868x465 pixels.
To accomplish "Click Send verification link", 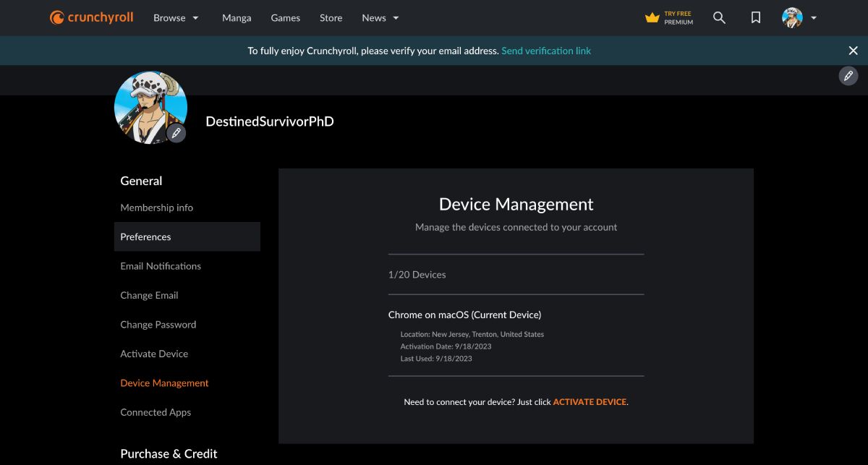I will 546,51.
